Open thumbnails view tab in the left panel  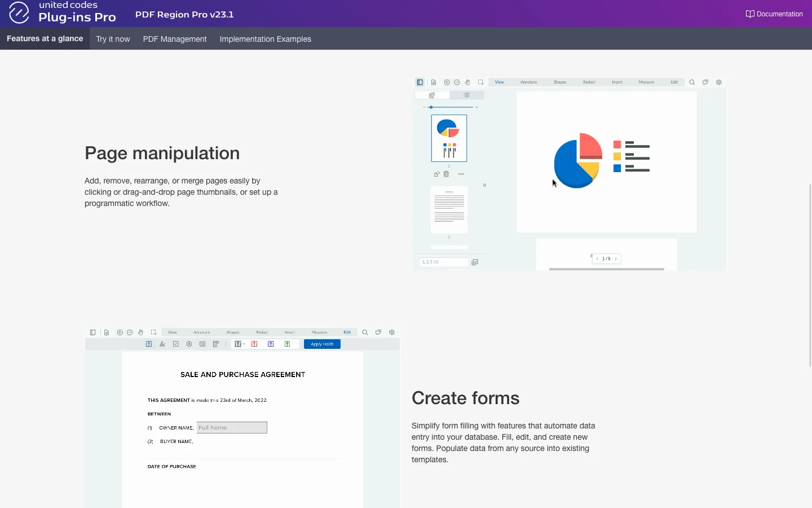pos(432,95)
